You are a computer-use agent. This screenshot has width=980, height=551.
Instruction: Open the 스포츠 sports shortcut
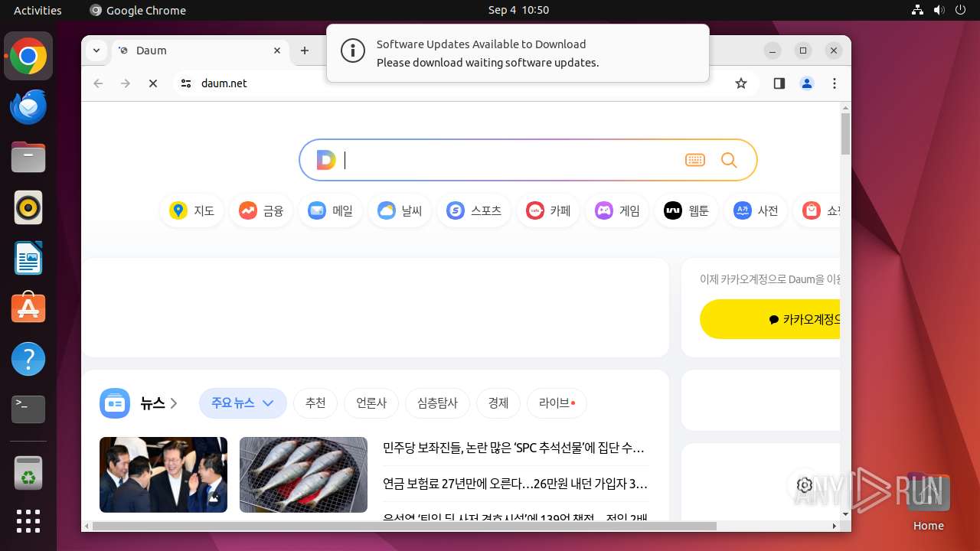tap(474, 210)
